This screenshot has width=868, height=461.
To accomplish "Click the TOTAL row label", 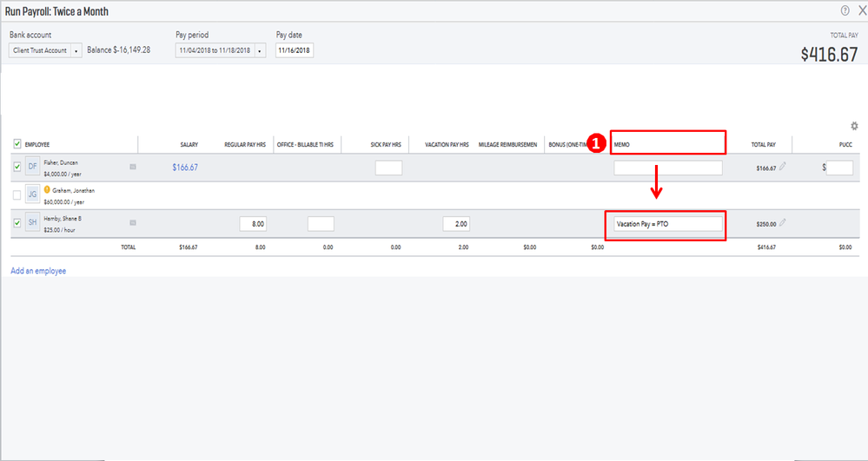I will pos(129,247).
